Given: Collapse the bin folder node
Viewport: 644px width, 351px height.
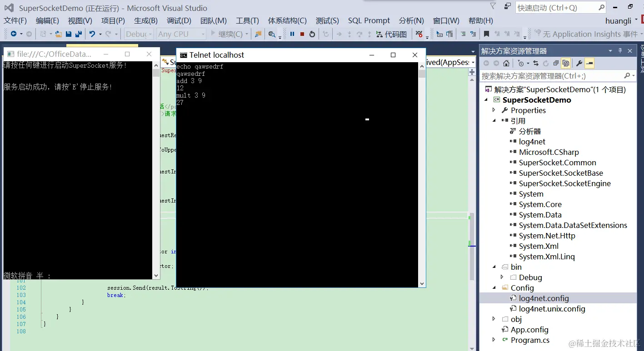Looking at the screenshot, I should click(x=494, y=267).
